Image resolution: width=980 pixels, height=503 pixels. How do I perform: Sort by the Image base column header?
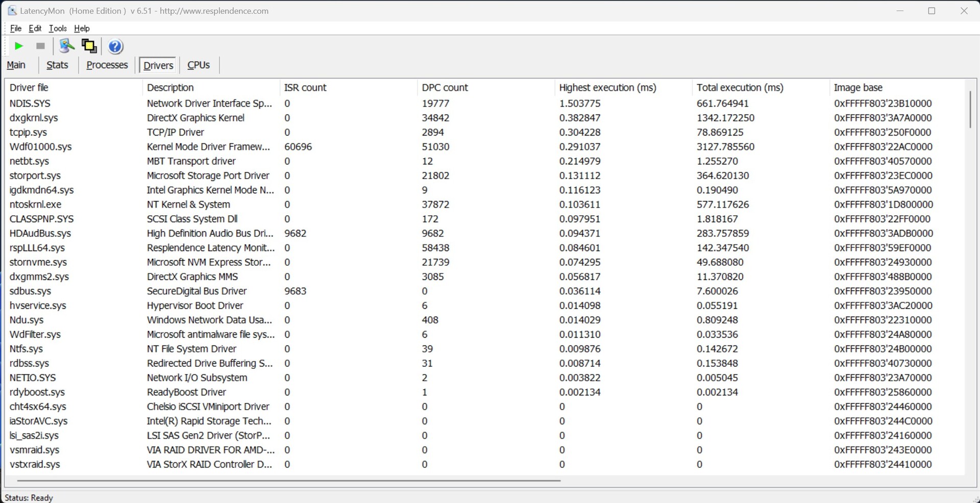tap(897, 87)
